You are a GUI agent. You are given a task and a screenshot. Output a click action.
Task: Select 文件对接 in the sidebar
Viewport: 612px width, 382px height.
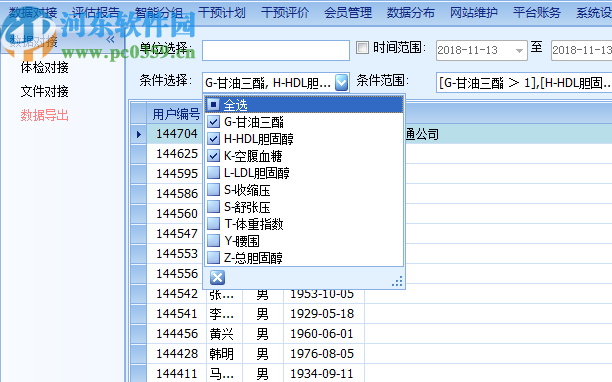pos(44,91)
